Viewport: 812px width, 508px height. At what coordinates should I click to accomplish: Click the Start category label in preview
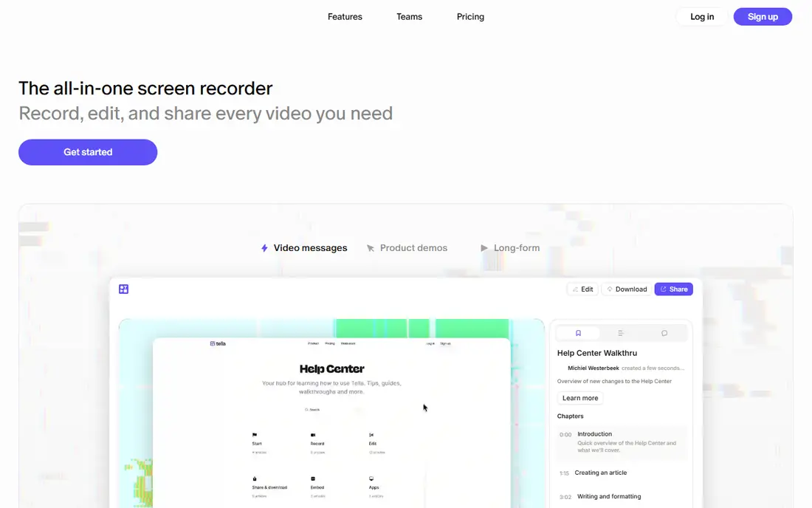(257, 444)
